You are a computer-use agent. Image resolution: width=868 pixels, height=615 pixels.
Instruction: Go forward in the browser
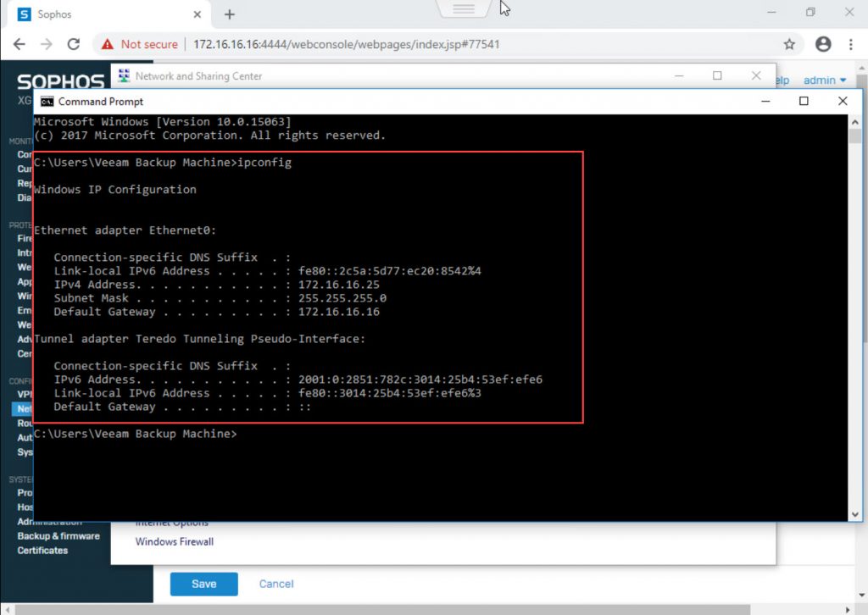point(47,44)
